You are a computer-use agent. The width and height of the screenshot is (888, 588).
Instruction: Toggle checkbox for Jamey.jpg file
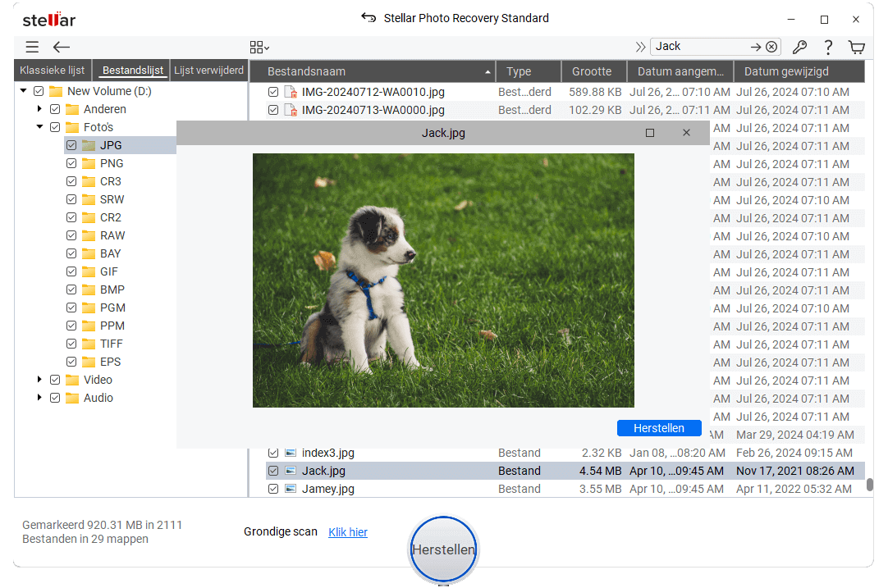pyautogui.click(x=273, y=489)
